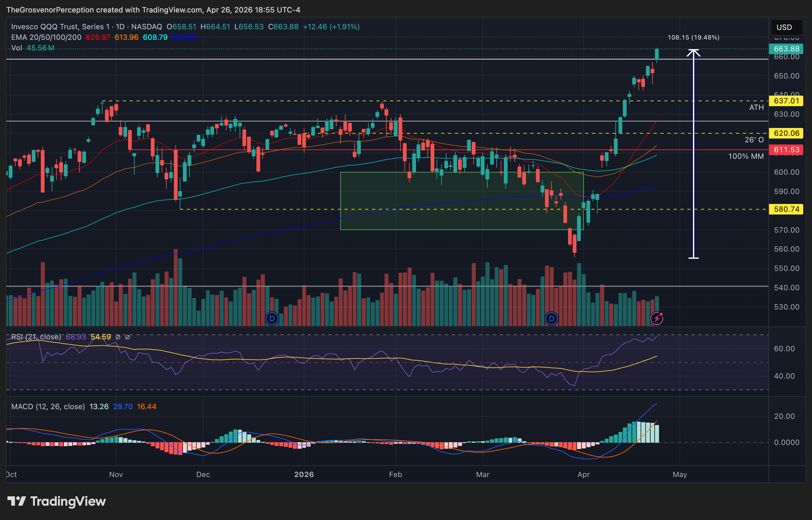Click the Vol 45.56M legend label

pyautogui.click(x=32, y=48)
